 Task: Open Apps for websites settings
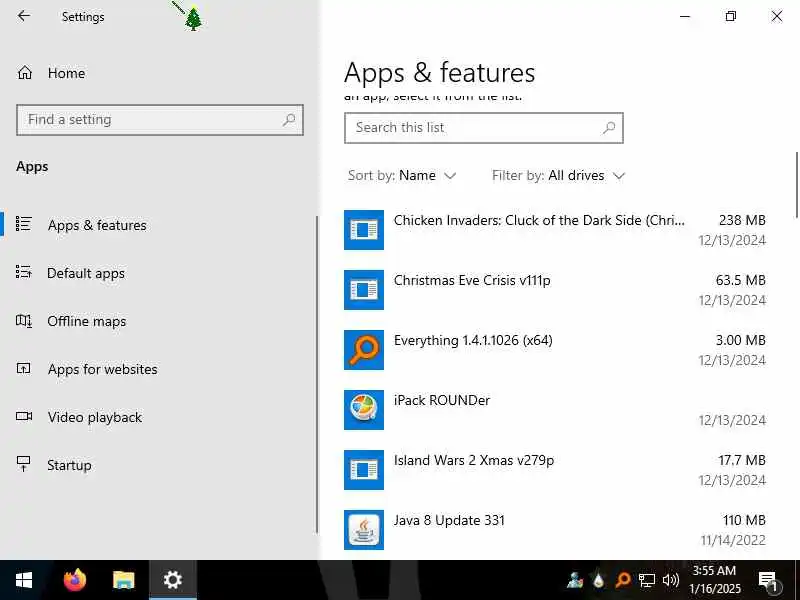pyautogui.click(x=103, y=369)
